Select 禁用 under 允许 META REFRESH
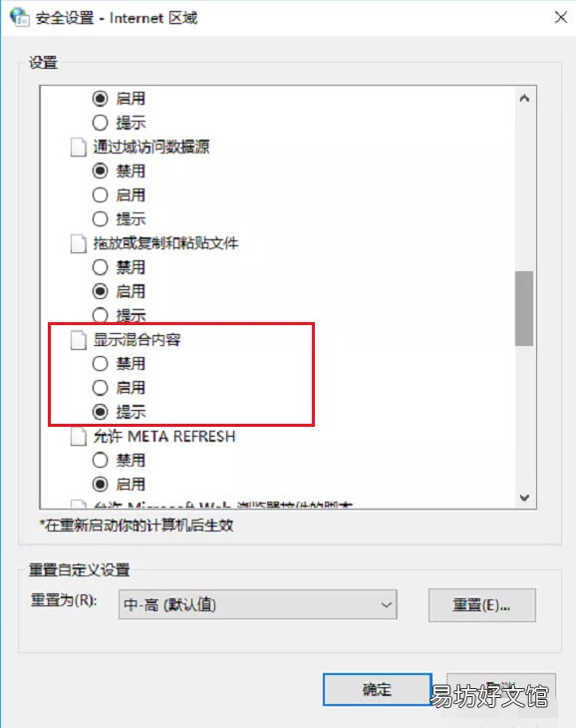The height and width of the screenshot is (728, 576). (x=101, y=460)
